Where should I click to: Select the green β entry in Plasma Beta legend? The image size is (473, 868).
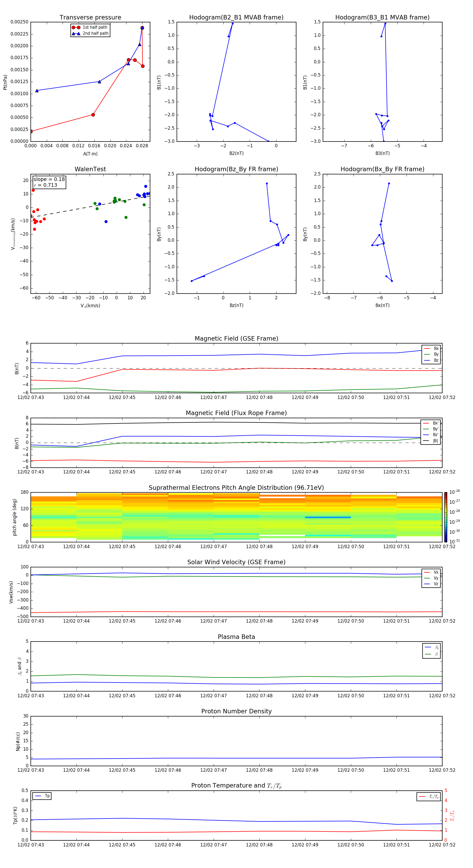point(431,654)
